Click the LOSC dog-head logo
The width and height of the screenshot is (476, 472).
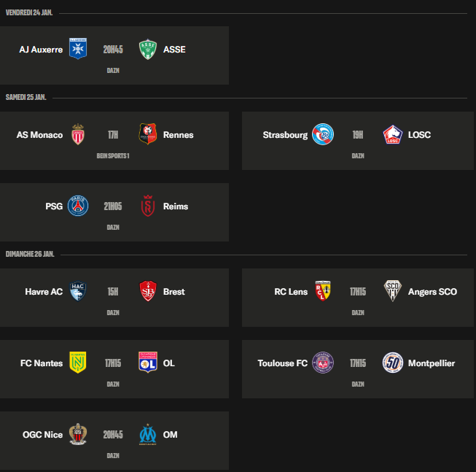coord(393,134)
